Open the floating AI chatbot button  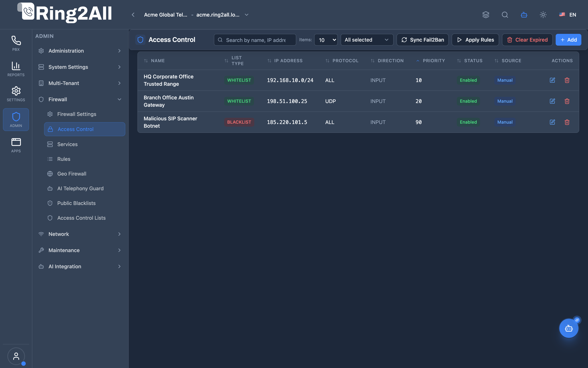pos(569,328)
